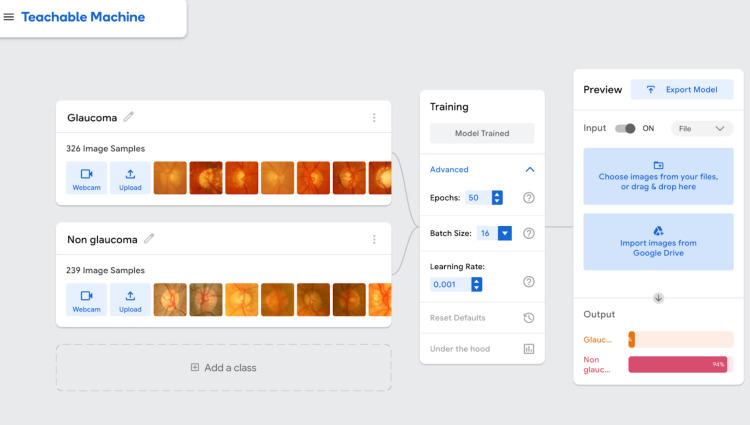Click the Under the hood chart icon
The width and height of the screenshot is (750, 425).
[529, 349]
